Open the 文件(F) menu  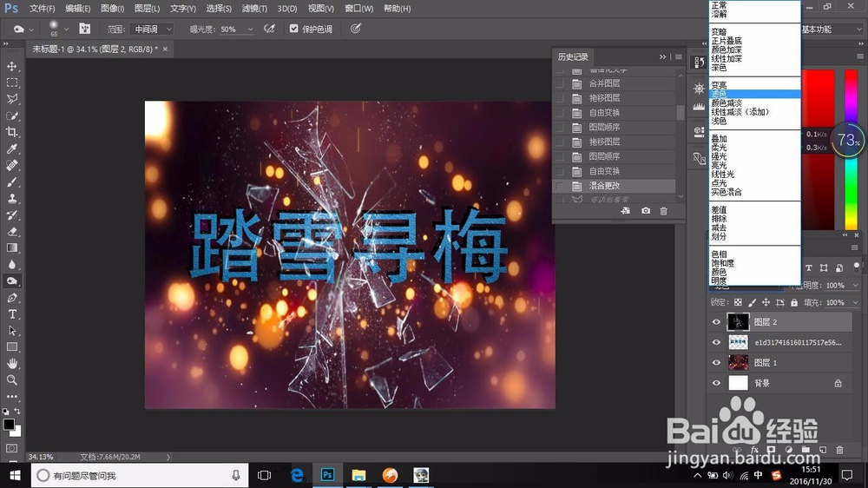coord(42,9)
